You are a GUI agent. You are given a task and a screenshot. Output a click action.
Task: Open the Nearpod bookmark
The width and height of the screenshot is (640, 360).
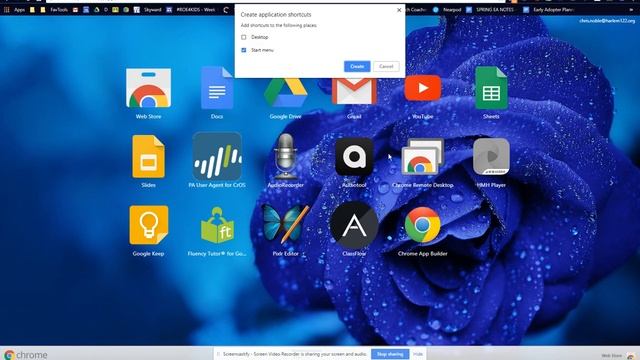click(448, 9)
